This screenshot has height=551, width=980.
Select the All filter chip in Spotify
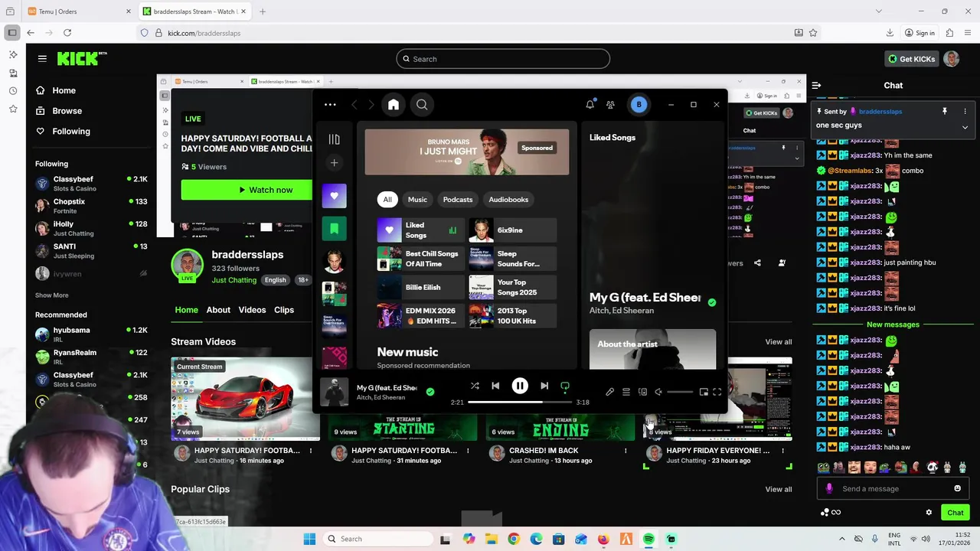tap(387, 200)
